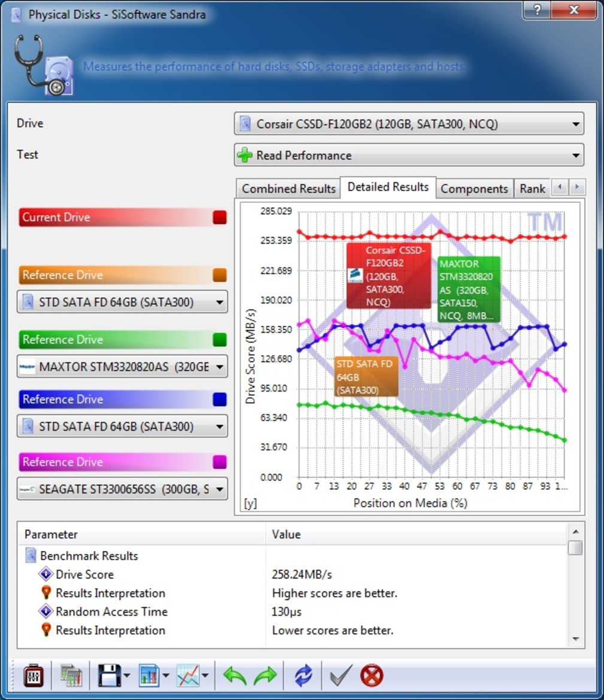This screenshot has height=700, width=604.
Task: Open SEAGATE ST3300656SS reference drive dropdown
Action: tap(122, 489)
